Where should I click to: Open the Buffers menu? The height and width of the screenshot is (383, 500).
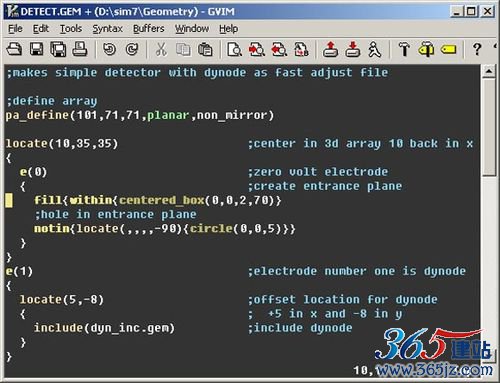149,29
